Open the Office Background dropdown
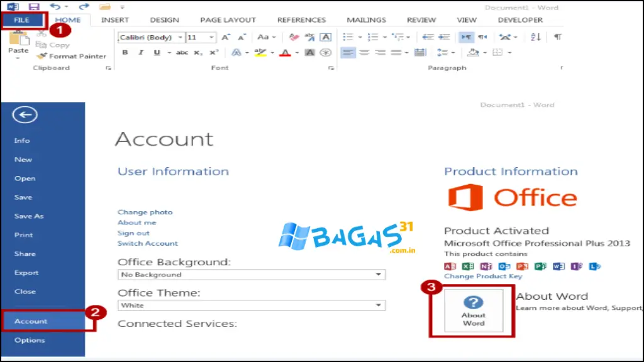This screenshot has width=644, height=362. pos(378,274)
